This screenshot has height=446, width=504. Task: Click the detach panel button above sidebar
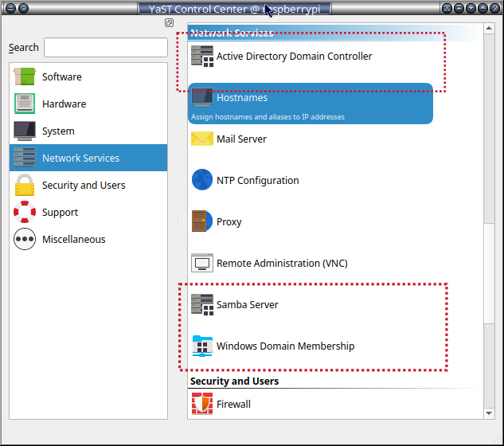[169, 23]
